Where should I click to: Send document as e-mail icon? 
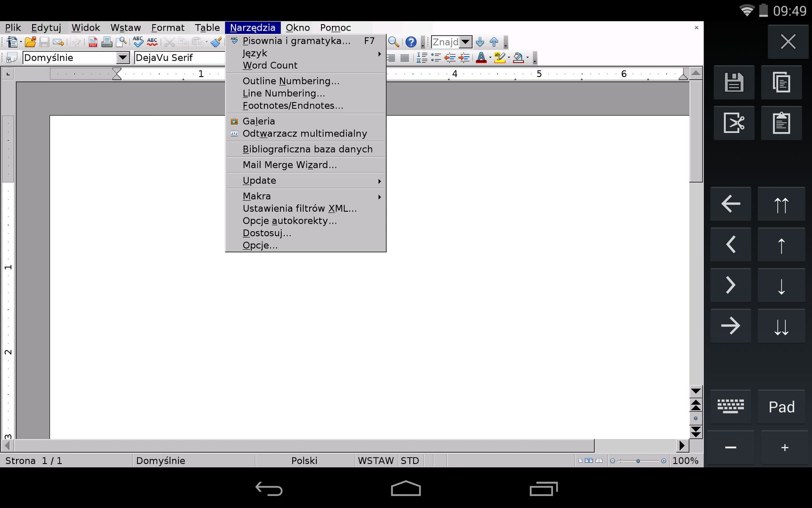pos(59,42)
